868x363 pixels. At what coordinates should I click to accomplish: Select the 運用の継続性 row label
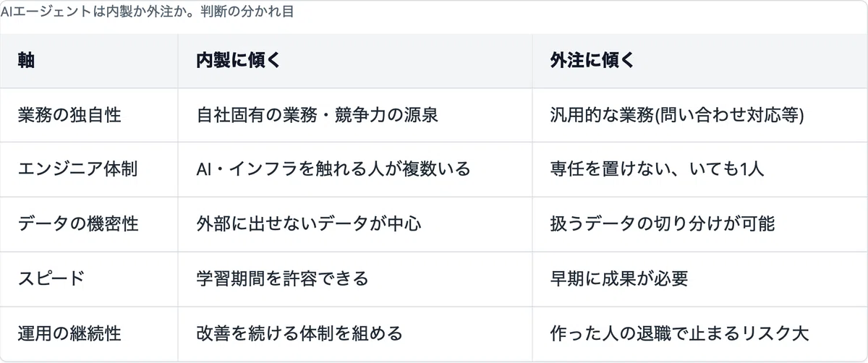click(x=69, y=333)
